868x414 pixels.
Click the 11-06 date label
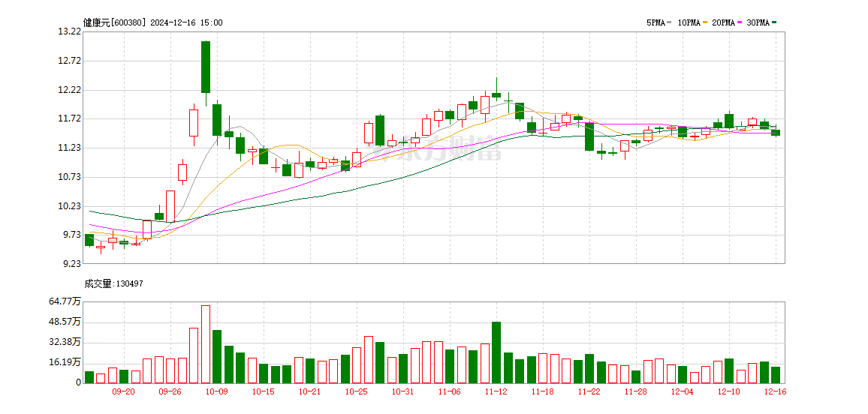tap(450, 391)
